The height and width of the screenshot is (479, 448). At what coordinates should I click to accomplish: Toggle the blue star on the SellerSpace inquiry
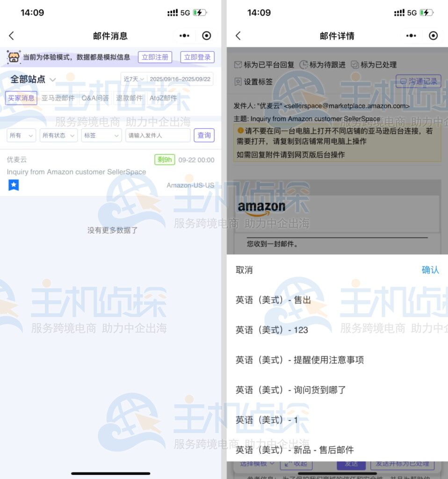click(14, 185)
